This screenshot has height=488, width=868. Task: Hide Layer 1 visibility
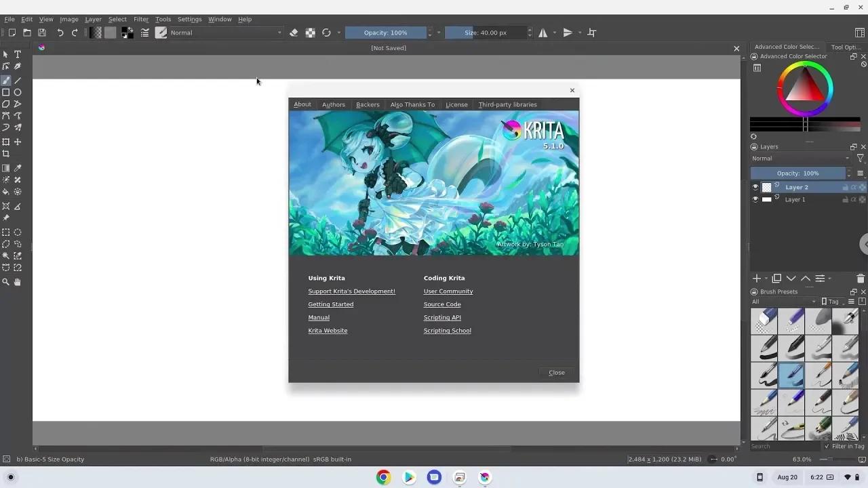(755, 199)
